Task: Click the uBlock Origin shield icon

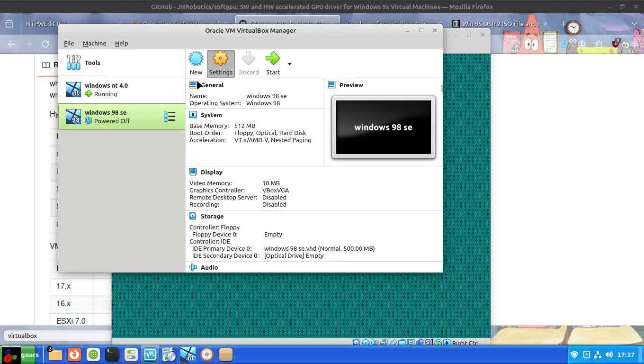Action: click(616, 44)
